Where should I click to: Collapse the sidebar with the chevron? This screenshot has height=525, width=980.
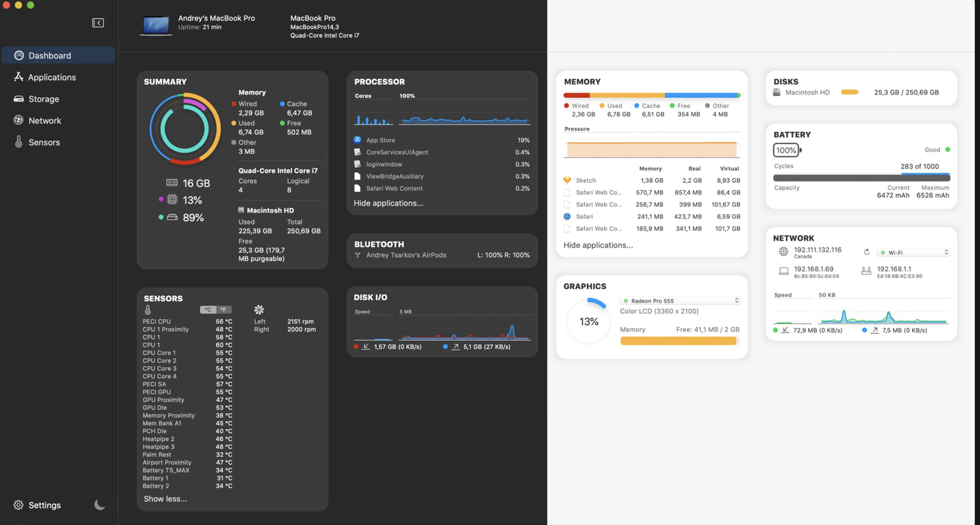click(x=98, y=22)
